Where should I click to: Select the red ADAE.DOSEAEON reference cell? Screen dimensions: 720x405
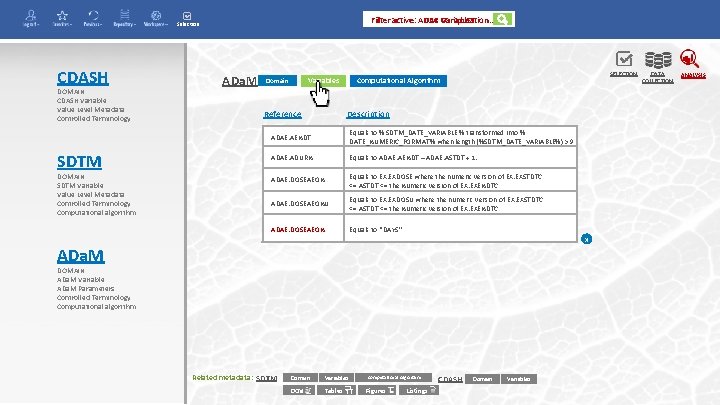tap(303, 229)
